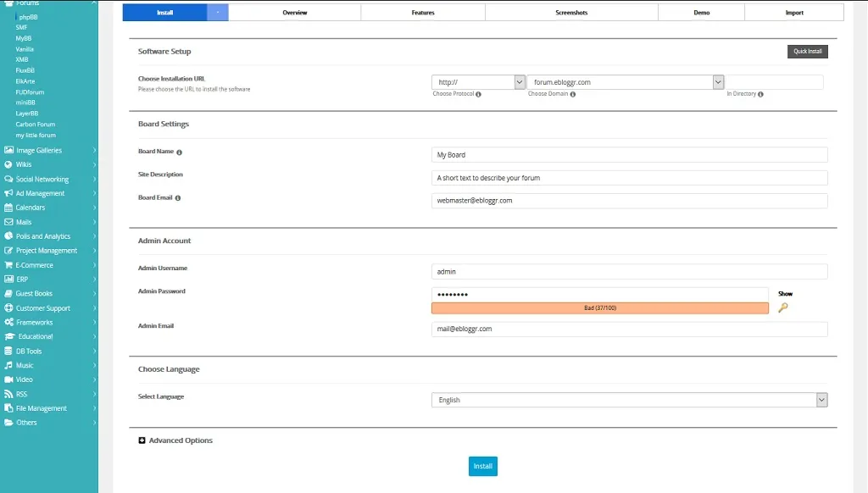Screen dimensions: 868x493
Task: Select the Guest Books icon
Action: click(x=8, y=293)
